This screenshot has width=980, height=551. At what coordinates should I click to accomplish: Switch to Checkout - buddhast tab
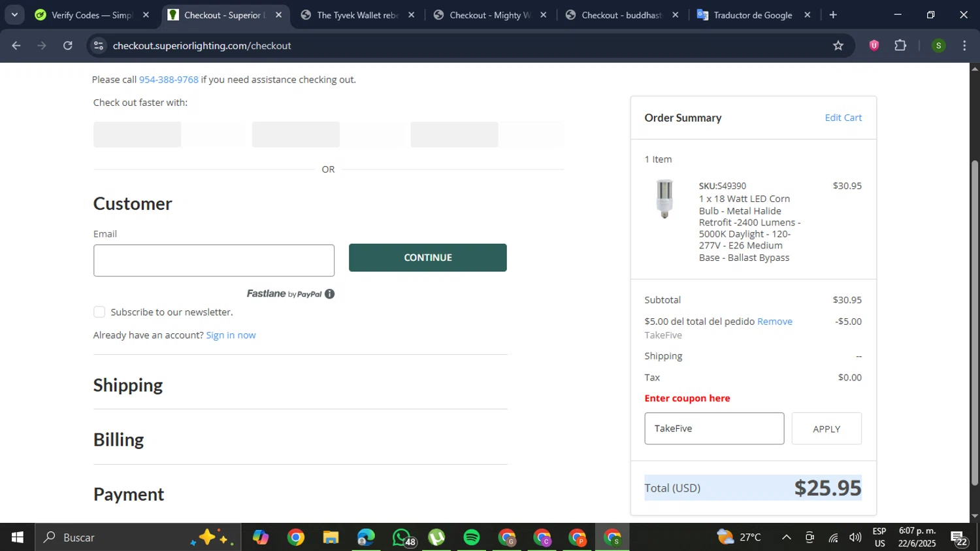click(x=621, y=15)
